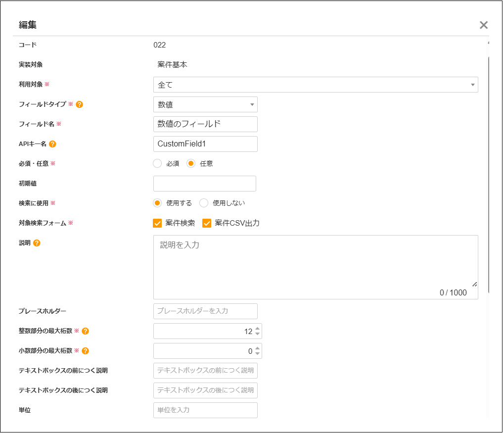Decrease 小数部分の最大桁数 with down arrow
The image size is (504, 434).
[x=258, y=354]
